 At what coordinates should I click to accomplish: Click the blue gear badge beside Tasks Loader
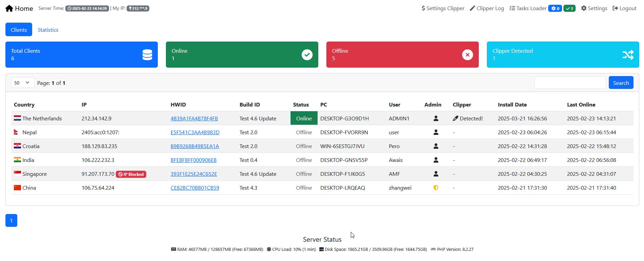pos(555,8)
